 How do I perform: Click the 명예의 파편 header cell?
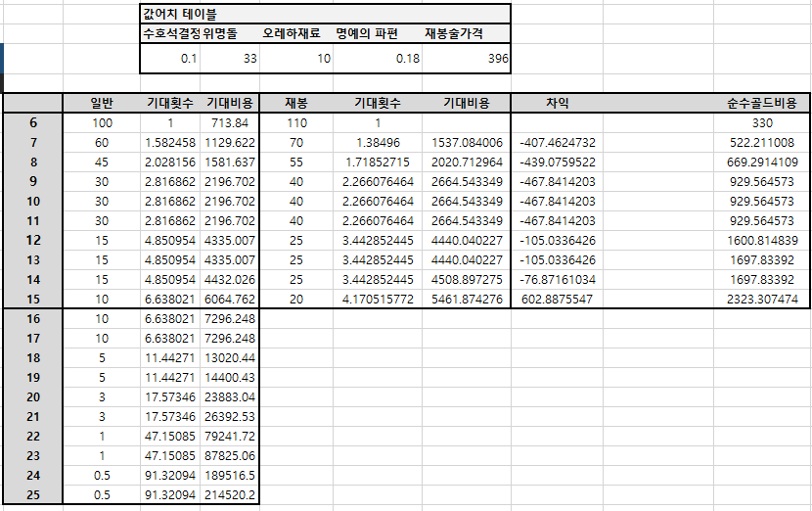point(366,33)
